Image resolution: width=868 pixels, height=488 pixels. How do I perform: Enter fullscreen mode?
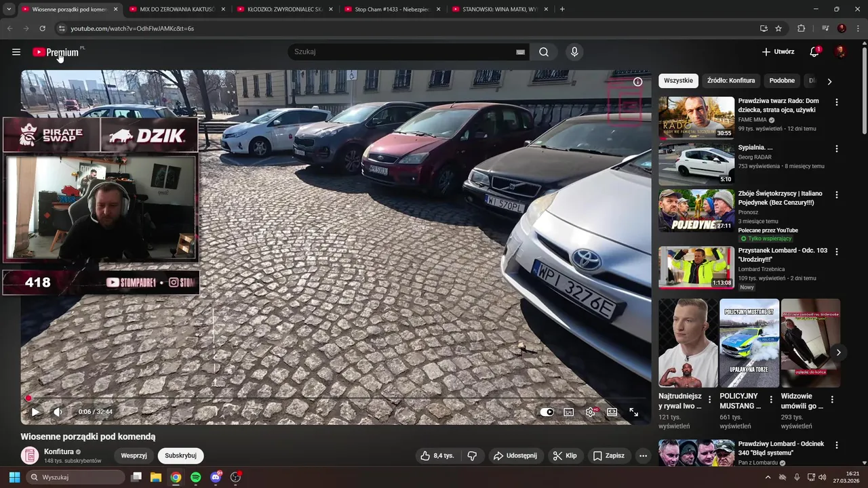pyautogui.click(x=634, y=412)
